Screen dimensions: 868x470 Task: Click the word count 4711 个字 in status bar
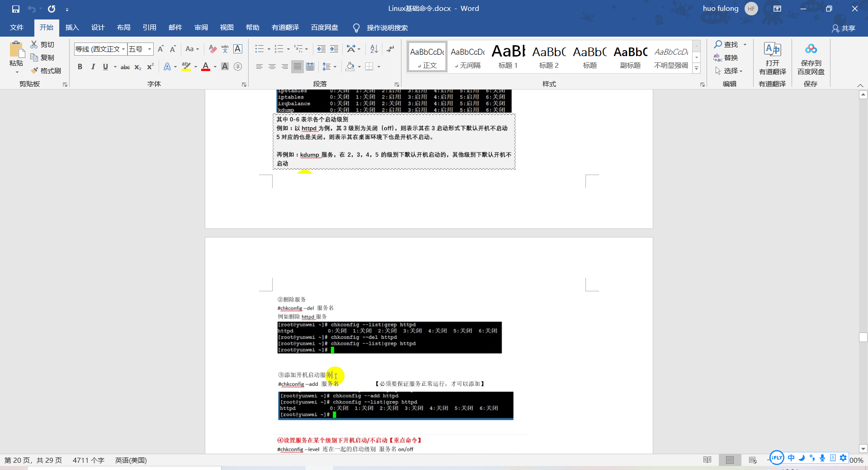tap(89, 460)
